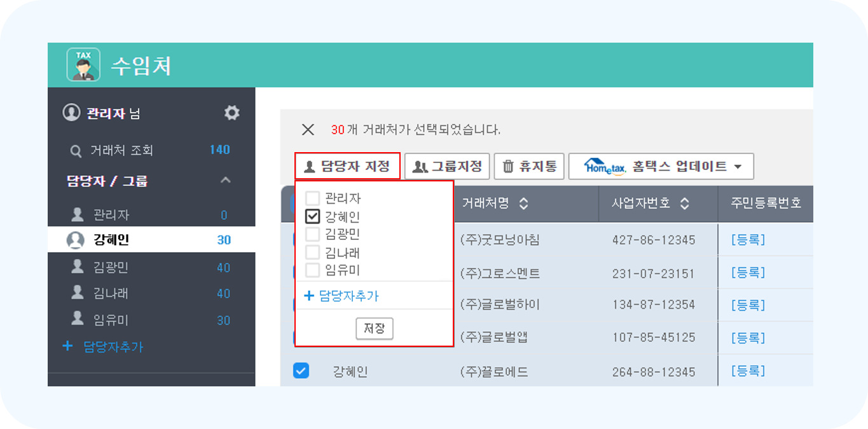This screenshot has height=429, width=868.
Task: Click the trash icon on 휴지통 button
Action: click(508, 167)
